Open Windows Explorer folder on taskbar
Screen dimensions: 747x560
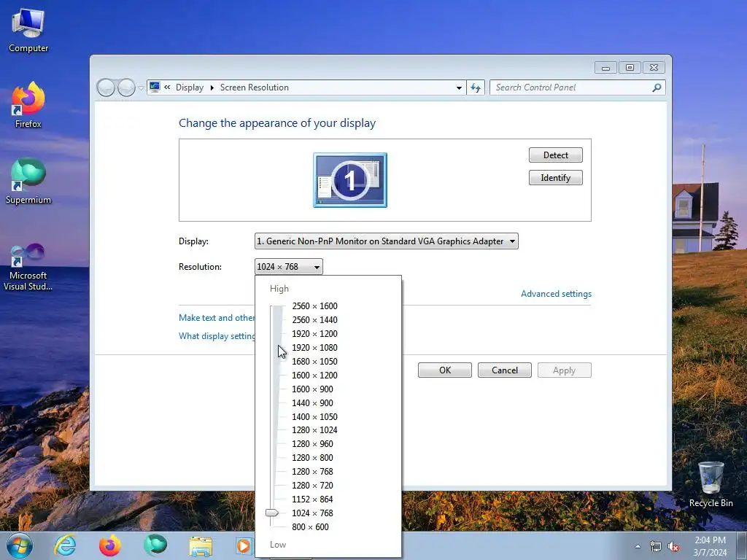201,547
